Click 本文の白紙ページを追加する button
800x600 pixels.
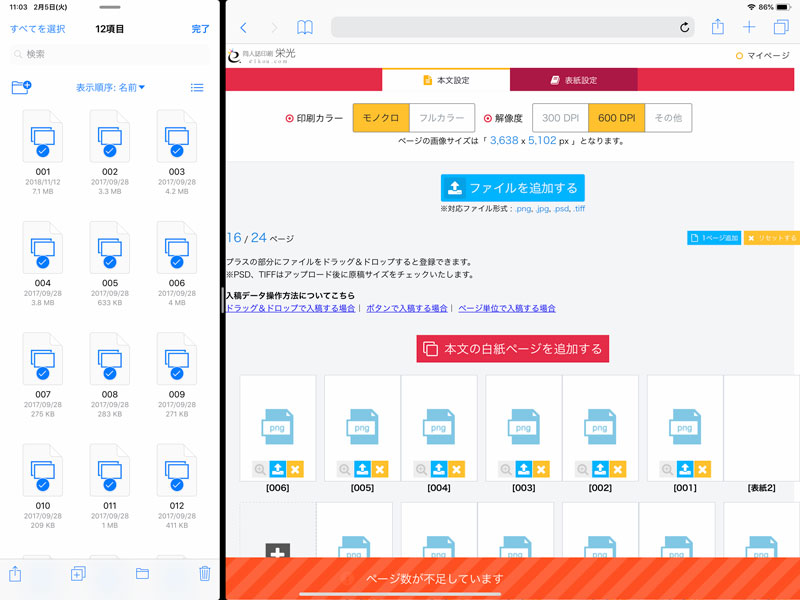(x=512, y=349)
